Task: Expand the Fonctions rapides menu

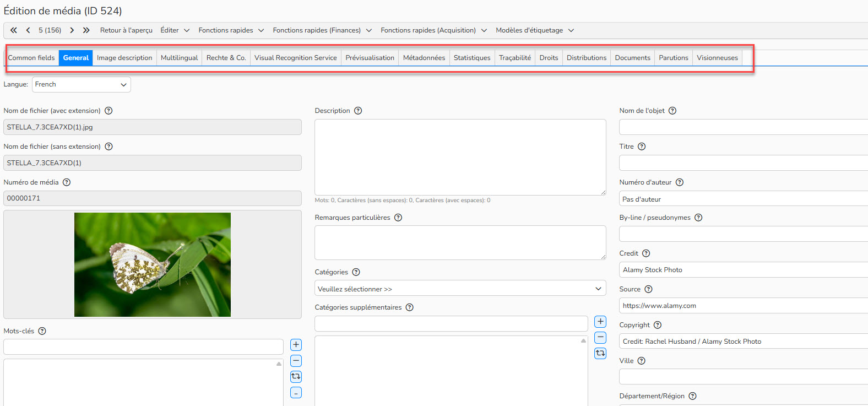Action: click(x=231, y=30)
